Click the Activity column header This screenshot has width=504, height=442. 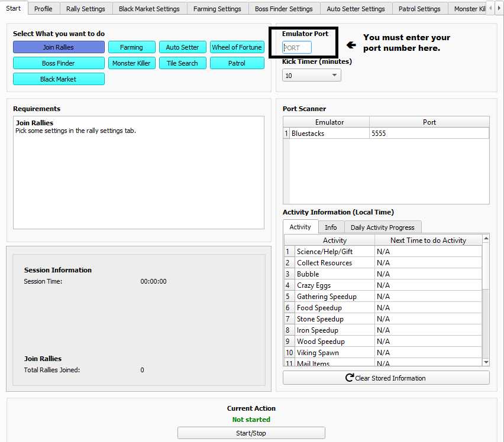tap(335, 240)
